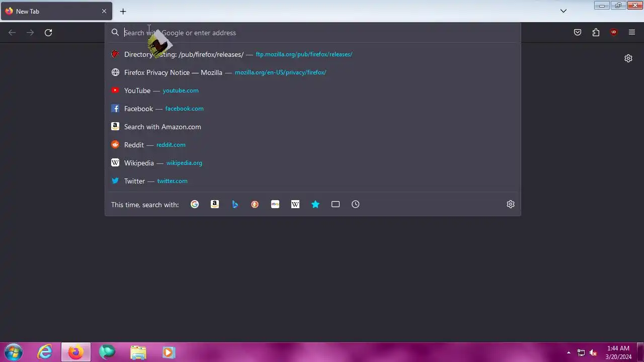The width and height of the screenshot is (644, 362).
Task: Open the media player taskbar icon
Action: [169, 352]
